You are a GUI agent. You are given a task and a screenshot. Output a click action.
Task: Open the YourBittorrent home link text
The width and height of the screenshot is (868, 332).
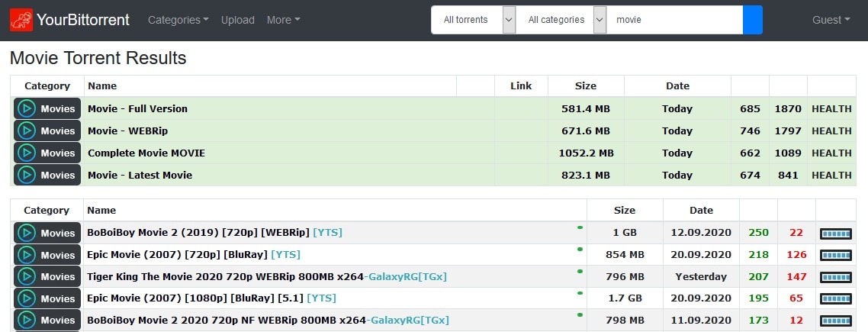83,20
